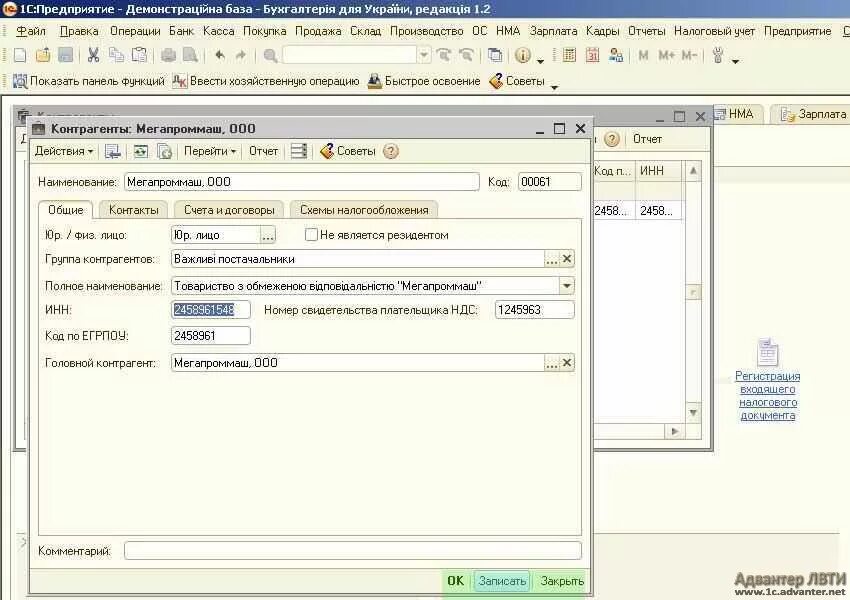
Task: Click Показать панель функций button
Action: click(x=88, y=81)
